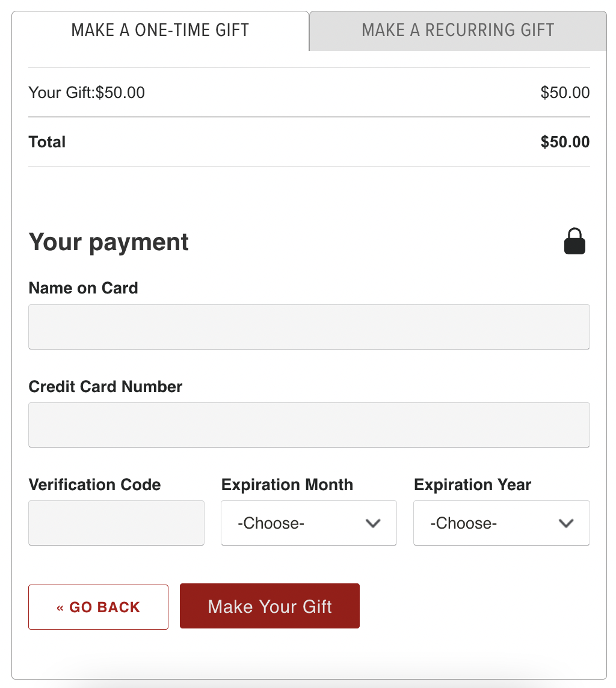Click the Your payment heading

(109, 242)
